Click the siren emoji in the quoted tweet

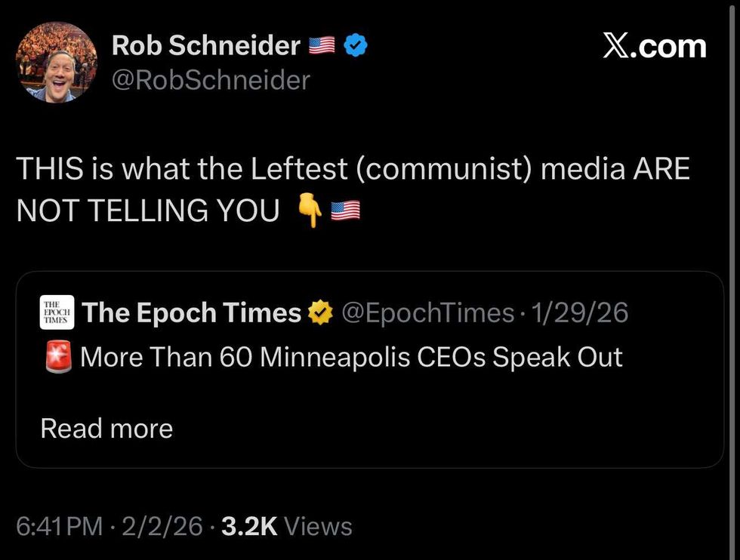[56, 356]
